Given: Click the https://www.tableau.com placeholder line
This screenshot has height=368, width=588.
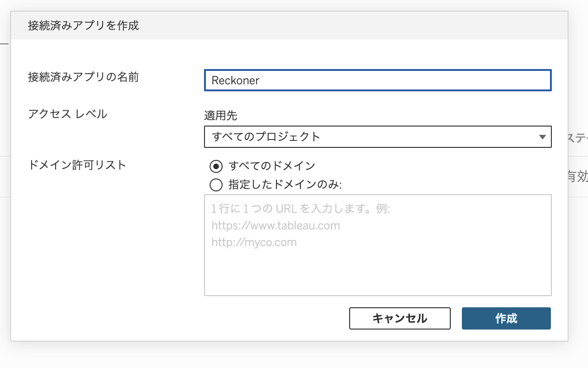Looking at the screenshot, I should [275, 226].
